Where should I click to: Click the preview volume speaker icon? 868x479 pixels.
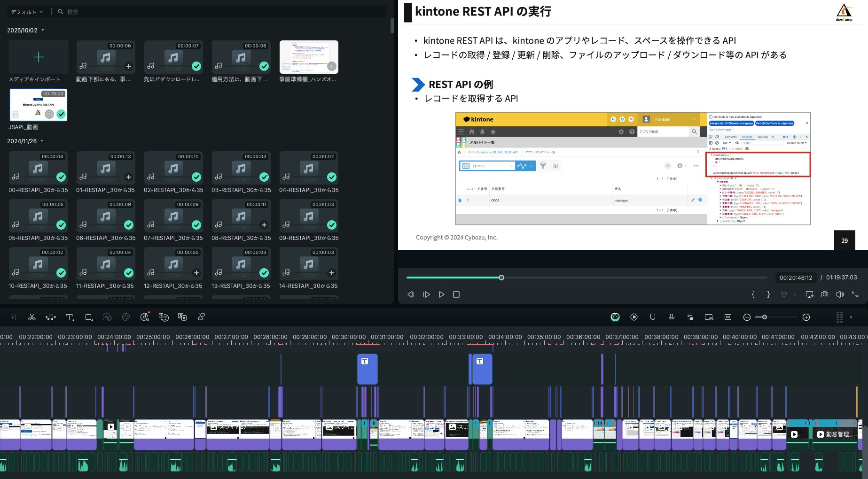click(x=840, y=294)
